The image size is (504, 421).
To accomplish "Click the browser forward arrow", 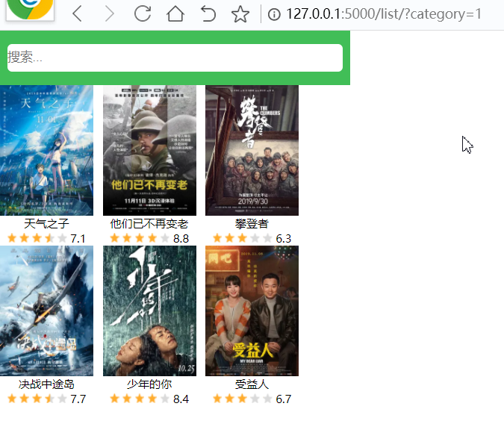I will [x=110, y=14].
